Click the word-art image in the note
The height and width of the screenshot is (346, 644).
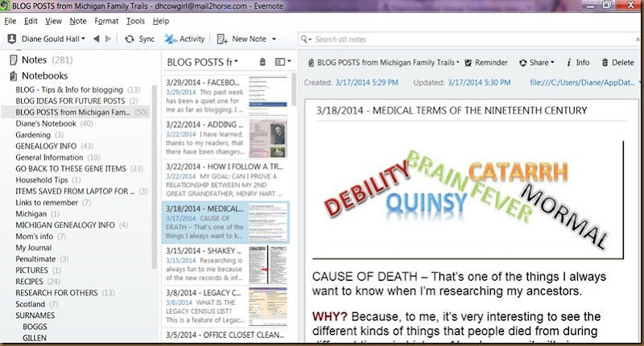(x=468, y=200)
